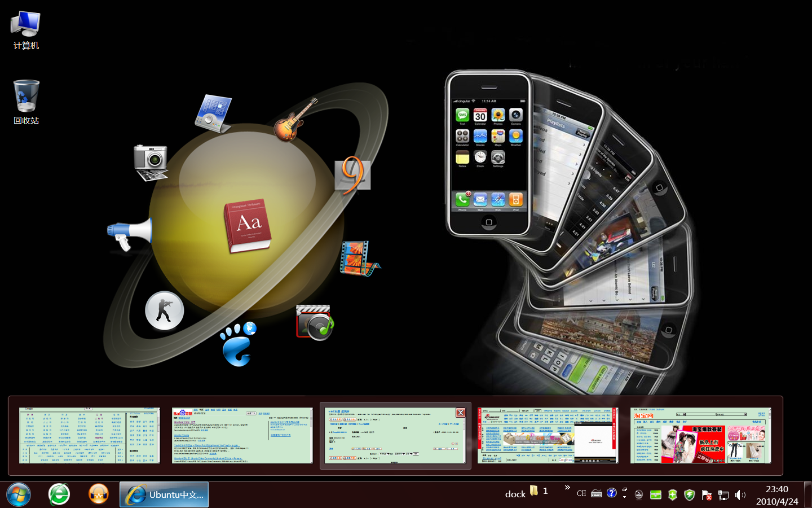Image resolution: width=812 pixels, height=508 pixels.
Task: Click the volume speaker tray icon
Action: tap(740, 495)
